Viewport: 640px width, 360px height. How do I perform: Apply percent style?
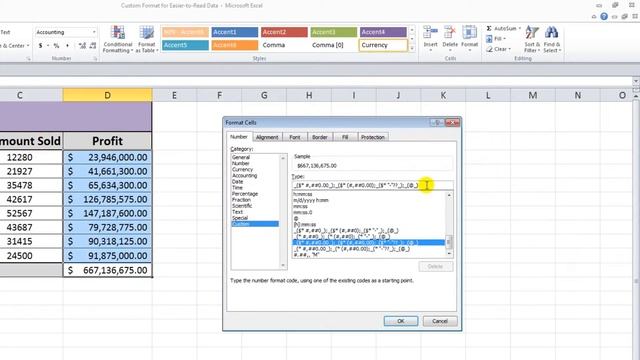[x=56, y=46]
